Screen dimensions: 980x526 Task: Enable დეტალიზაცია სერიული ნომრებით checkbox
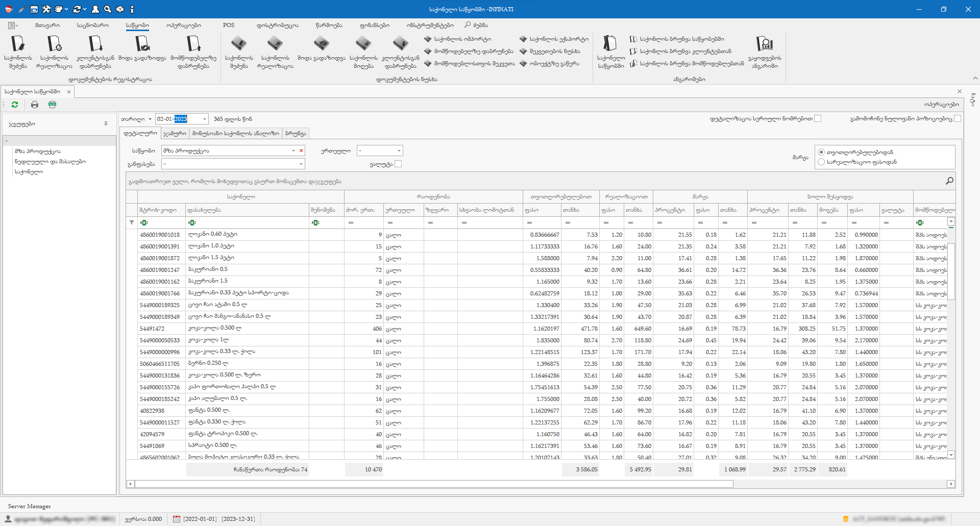pos(818,119)
